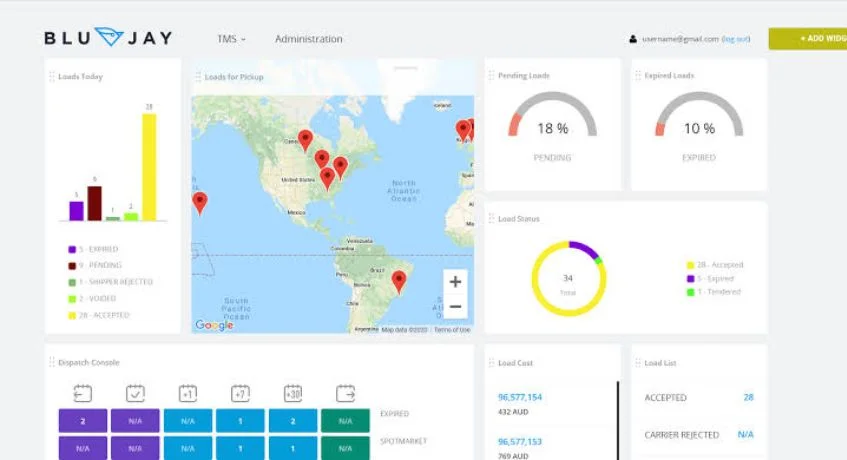Screen dimensions: 847x460
Task: Click the green N/A cell in the Expired row
Action: pos(345,421)
